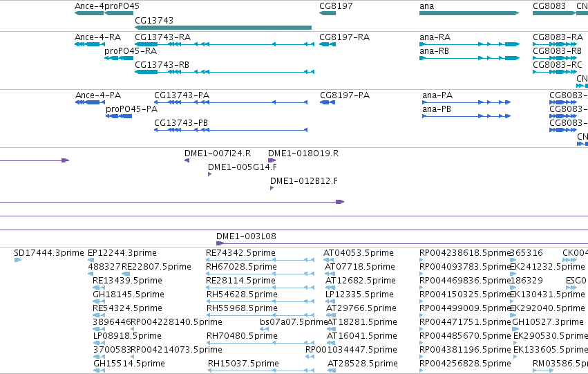
Task: Click the RH15037.5prime EST label
Action: [x=243, y=364]
